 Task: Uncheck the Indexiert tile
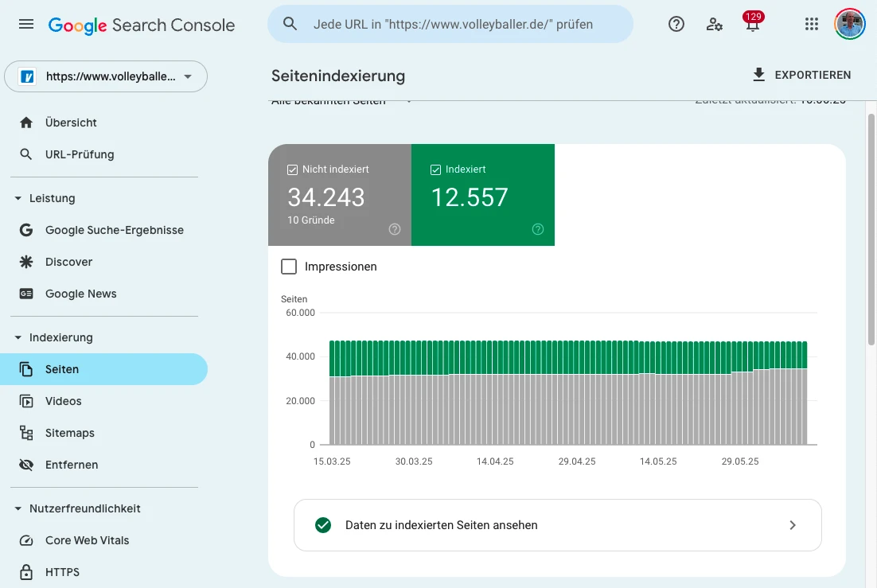click(435, 169)
